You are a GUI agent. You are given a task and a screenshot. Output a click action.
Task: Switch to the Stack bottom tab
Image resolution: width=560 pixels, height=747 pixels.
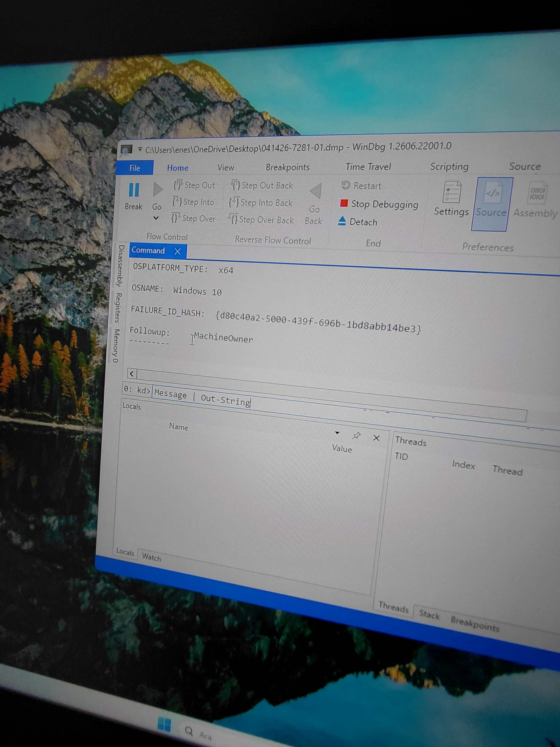(x=429, y=615)
